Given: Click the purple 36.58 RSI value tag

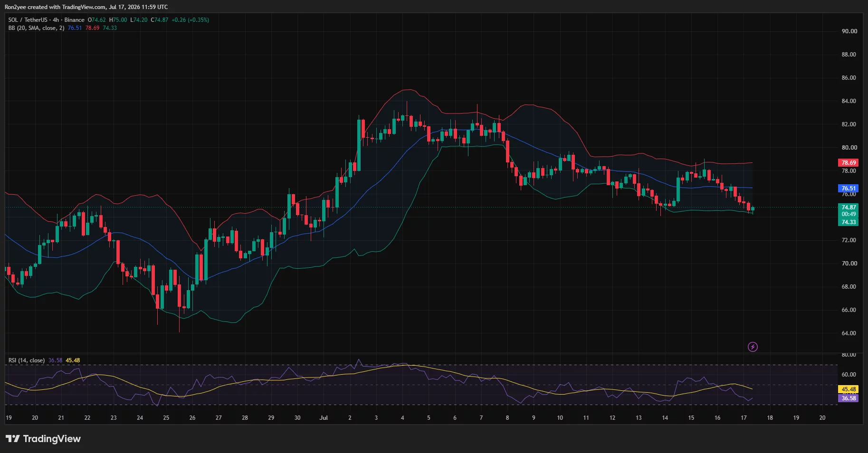Looking at the screenshot, I should [x=849, y=398].
